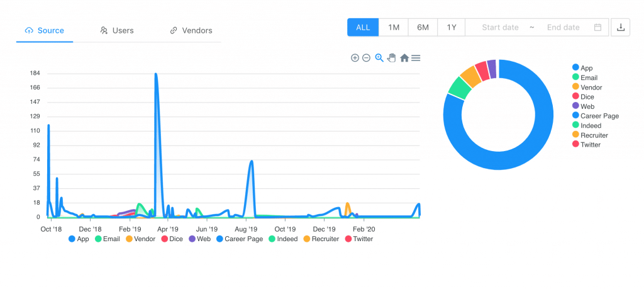The height and width of the screenshot is (289, 644).
Task: Toggle Career Page in line chart legend
Action: tap(240, 239)
